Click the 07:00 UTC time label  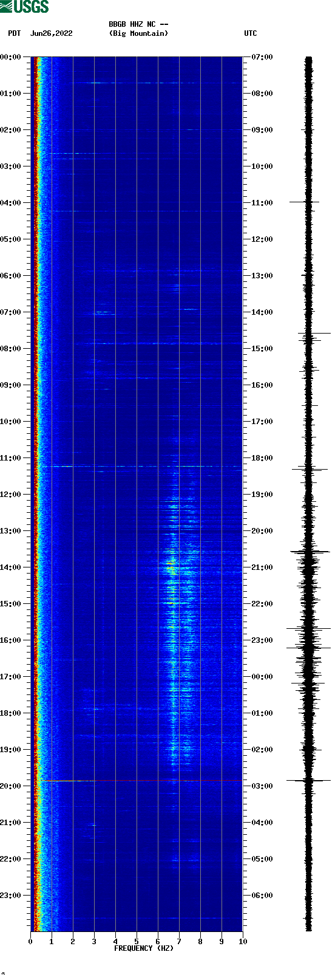click(262, 57)
